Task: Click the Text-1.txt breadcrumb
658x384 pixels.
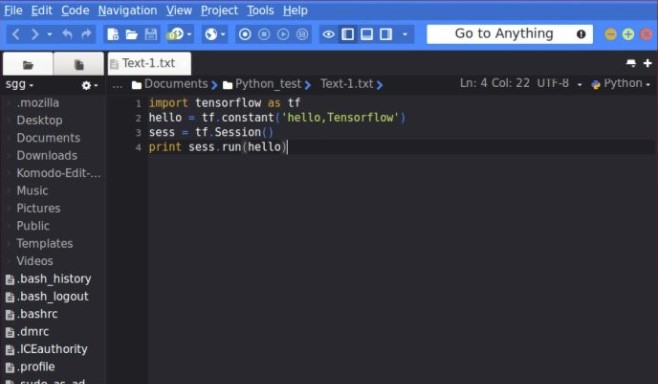Action: click(x=347, y=84)
